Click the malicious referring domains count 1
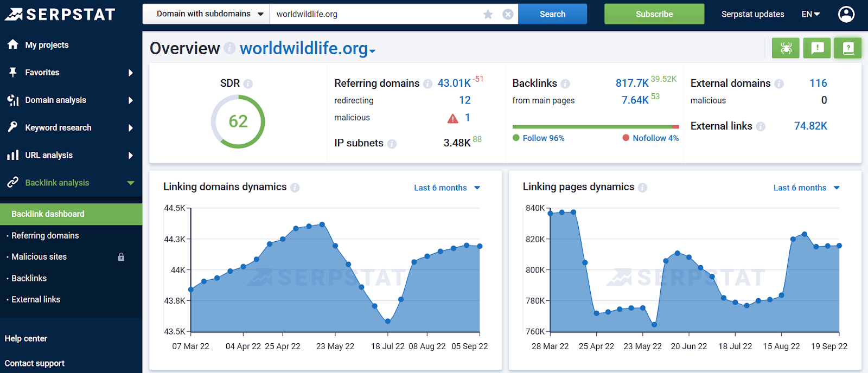This screenshot has height=373, width=868. (x=467, y=117)
